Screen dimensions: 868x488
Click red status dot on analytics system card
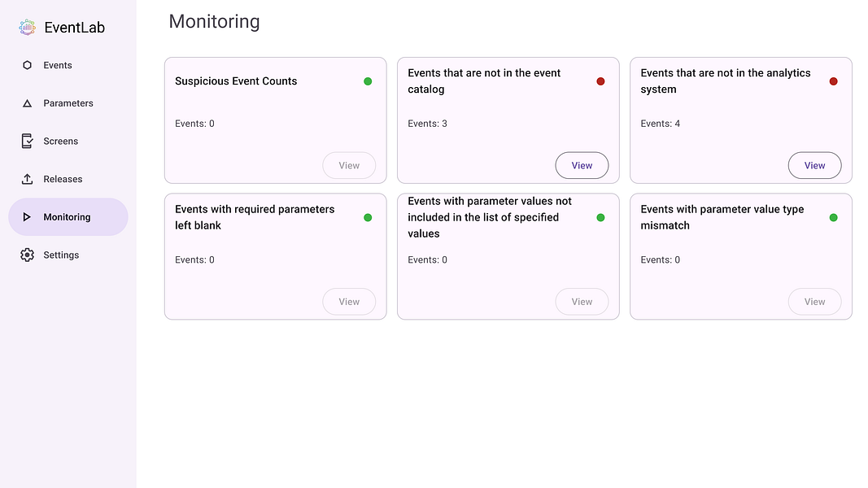tap(833, 81)
